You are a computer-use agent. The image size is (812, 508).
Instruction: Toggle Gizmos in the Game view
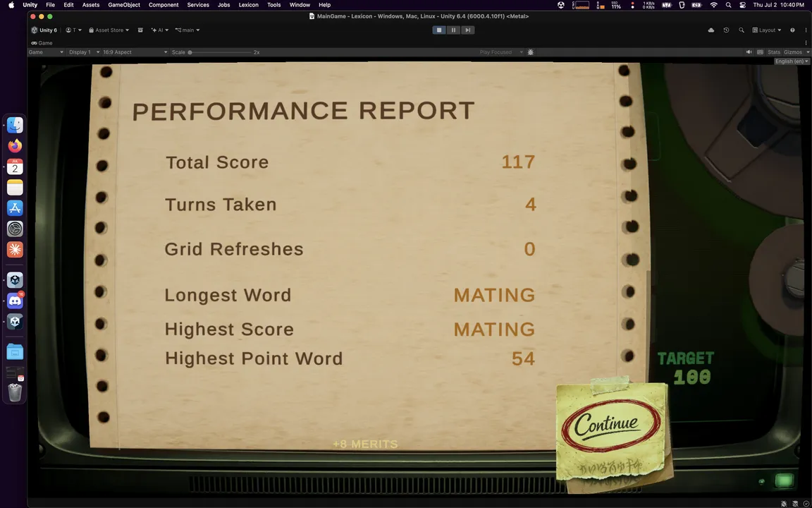793,52
